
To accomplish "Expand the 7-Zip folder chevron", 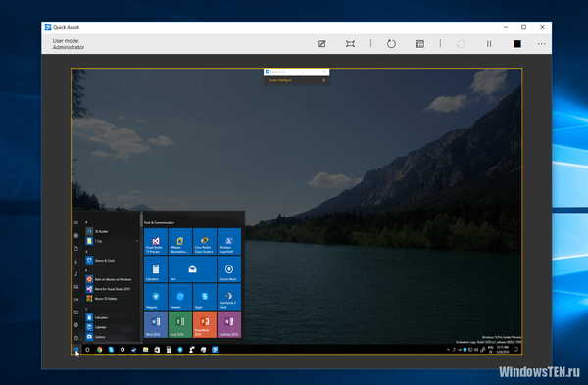I will pyautogui.click(x=137, y=241).
